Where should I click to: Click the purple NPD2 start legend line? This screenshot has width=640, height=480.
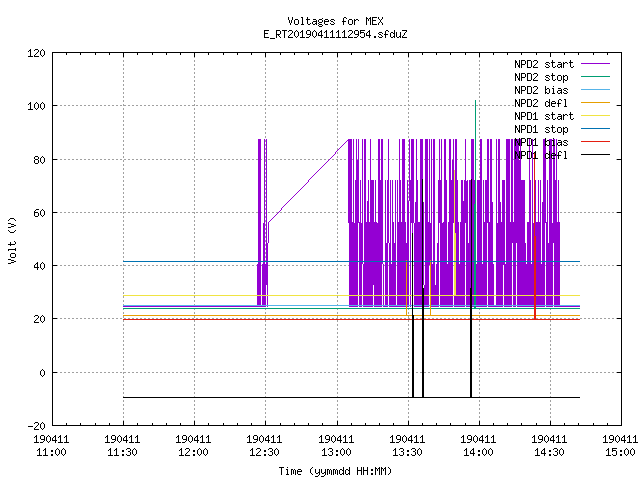pyautogui.click(x=595, y=64)
